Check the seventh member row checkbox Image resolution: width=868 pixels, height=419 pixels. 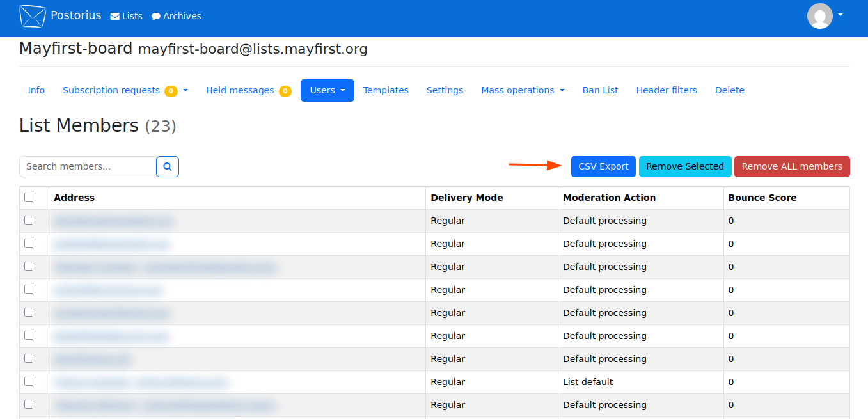(29, 358)
